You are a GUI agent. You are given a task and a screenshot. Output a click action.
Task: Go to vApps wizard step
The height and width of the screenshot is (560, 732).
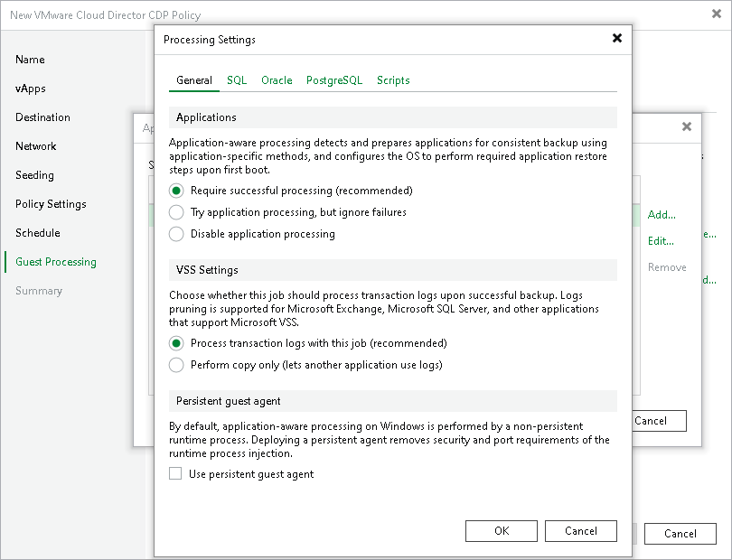31,89
